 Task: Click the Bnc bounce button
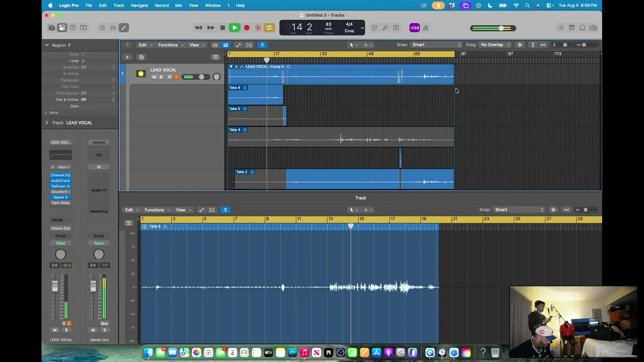[105, 323]
